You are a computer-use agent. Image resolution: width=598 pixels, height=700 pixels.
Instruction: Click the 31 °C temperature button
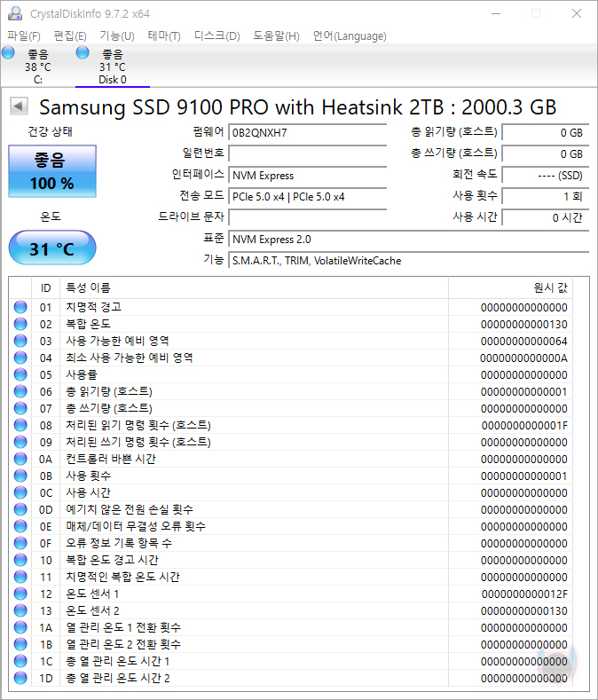[x=52, y=248]
